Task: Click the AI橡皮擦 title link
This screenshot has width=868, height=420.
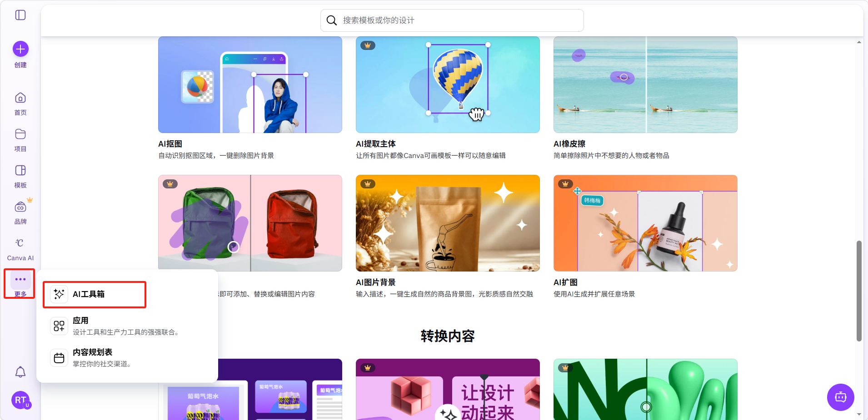Action: pos(569,144)
